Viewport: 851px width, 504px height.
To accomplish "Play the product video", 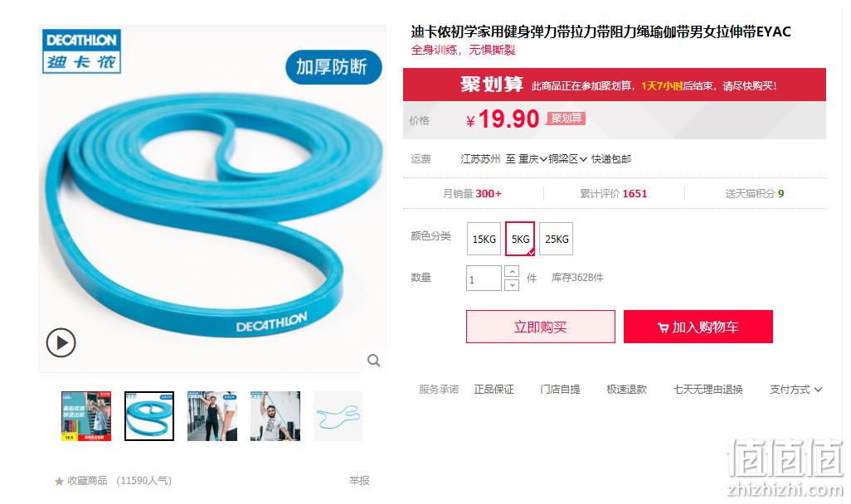I will pyautogui.click(x=61, y=343).
